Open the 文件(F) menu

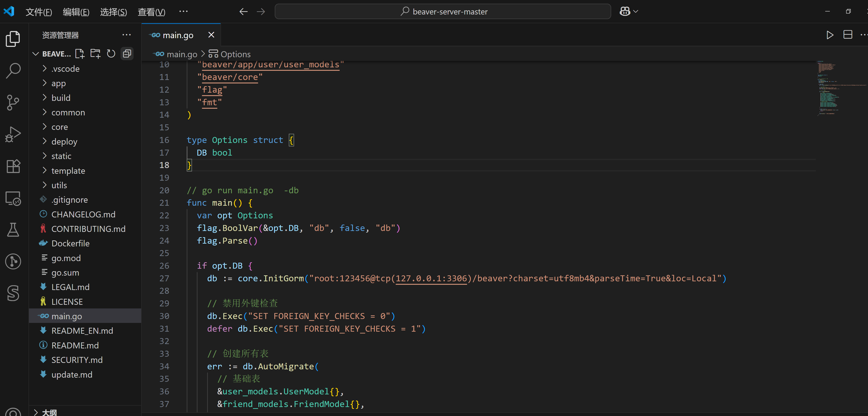(39, 12)
